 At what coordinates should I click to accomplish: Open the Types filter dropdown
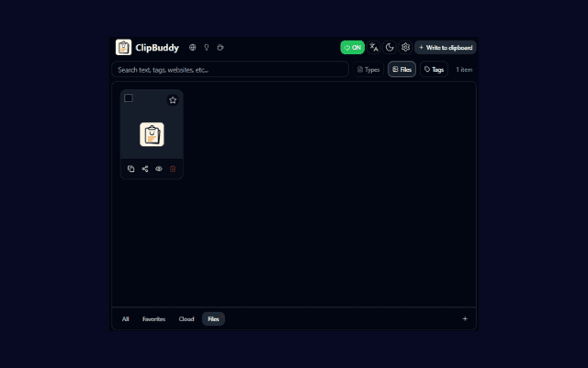pos(368,70)
